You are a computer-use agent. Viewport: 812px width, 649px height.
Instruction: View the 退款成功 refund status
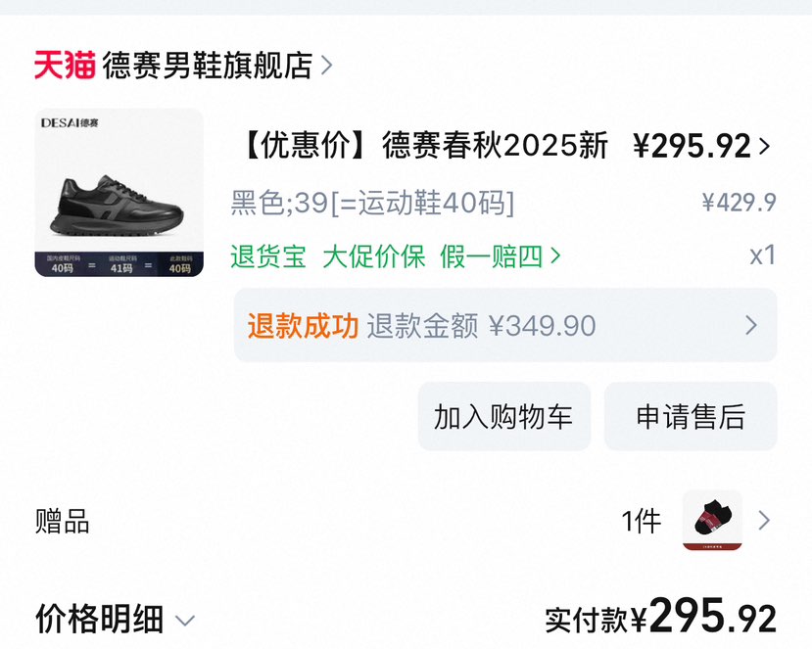click(x=303, y=326)
